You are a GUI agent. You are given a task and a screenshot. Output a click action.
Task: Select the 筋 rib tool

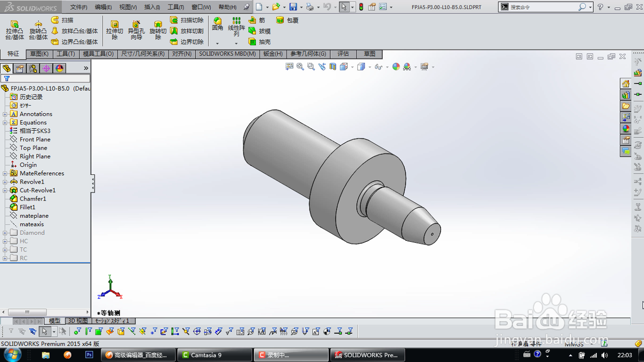coord(257,20)
